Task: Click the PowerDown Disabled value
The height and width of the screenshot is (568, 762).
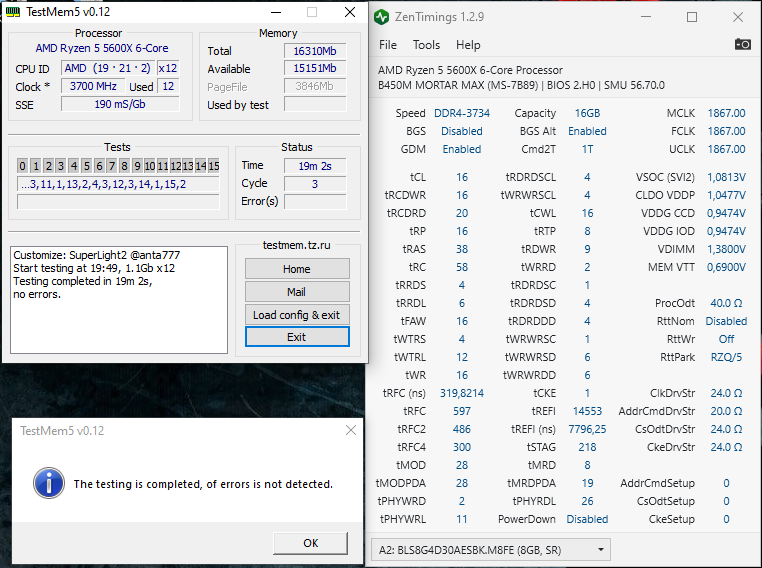Action: point(587,519)
